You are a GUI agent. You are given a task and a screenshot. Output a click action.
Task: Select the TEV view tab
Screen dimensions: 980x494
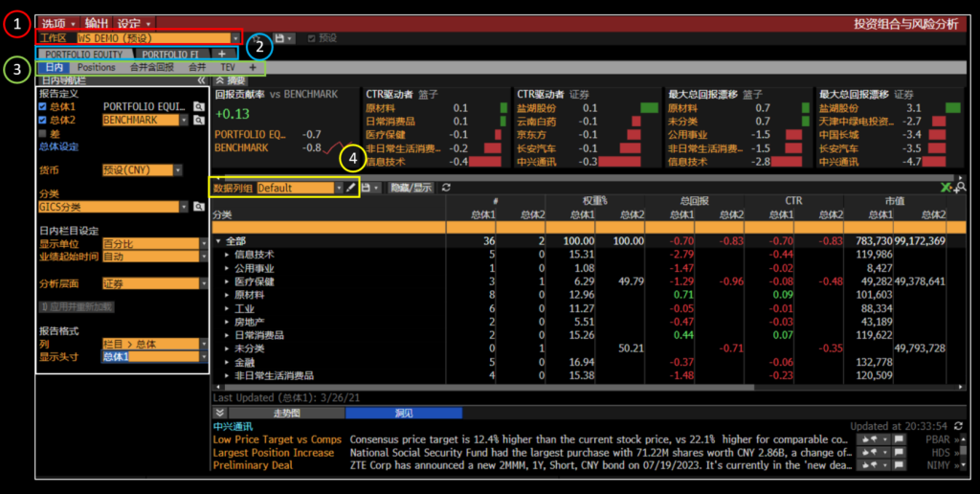pyautogui.click(x=228, y=67)
